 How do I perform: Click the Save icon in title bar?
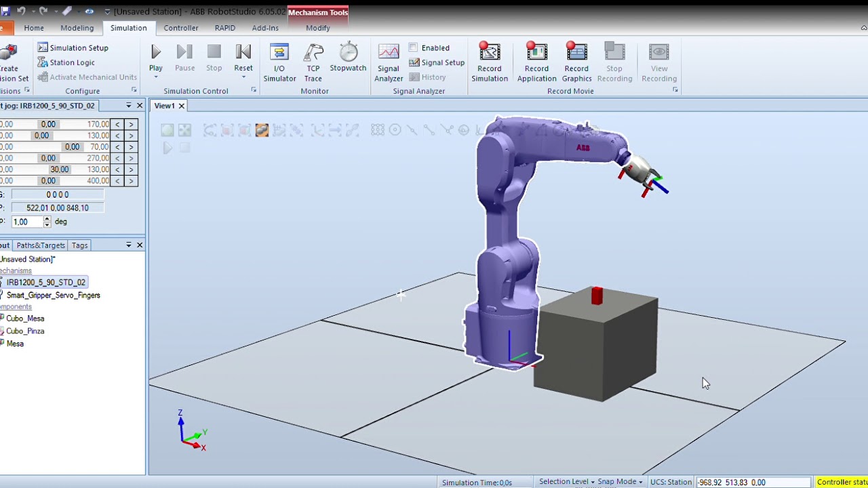pos(5,12)
